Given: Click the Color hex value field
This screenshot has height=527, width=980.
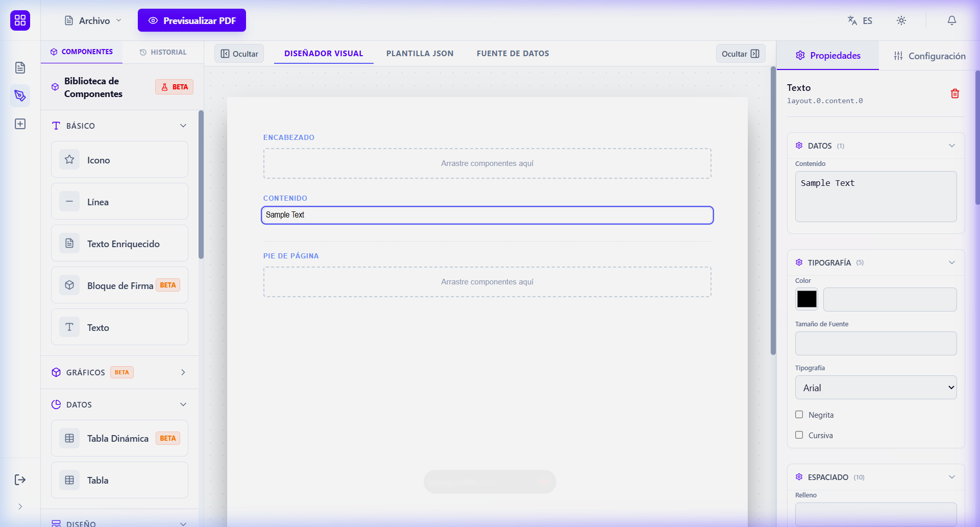Looking at the screenshot, I should [890, 299].
